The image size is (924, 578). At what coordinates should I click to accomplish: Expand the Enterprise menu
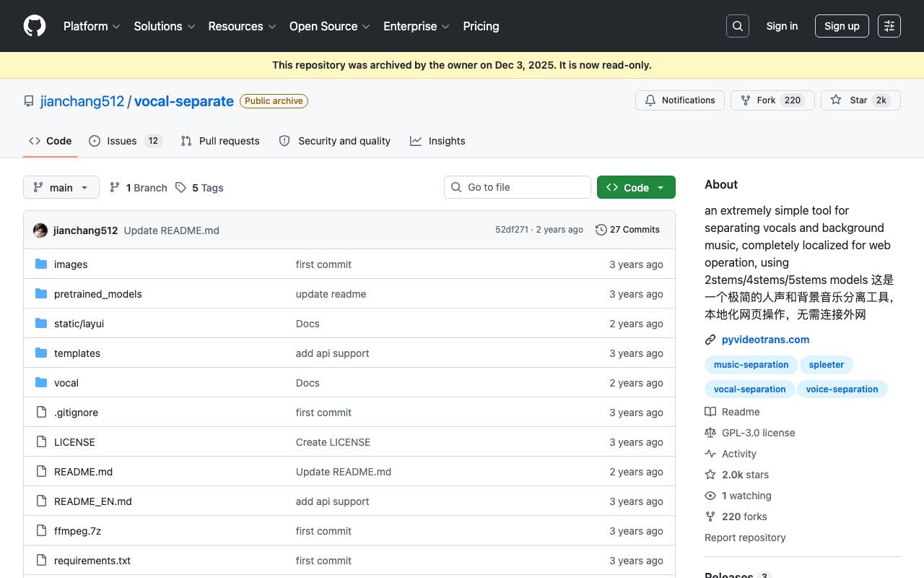(417, 26)
